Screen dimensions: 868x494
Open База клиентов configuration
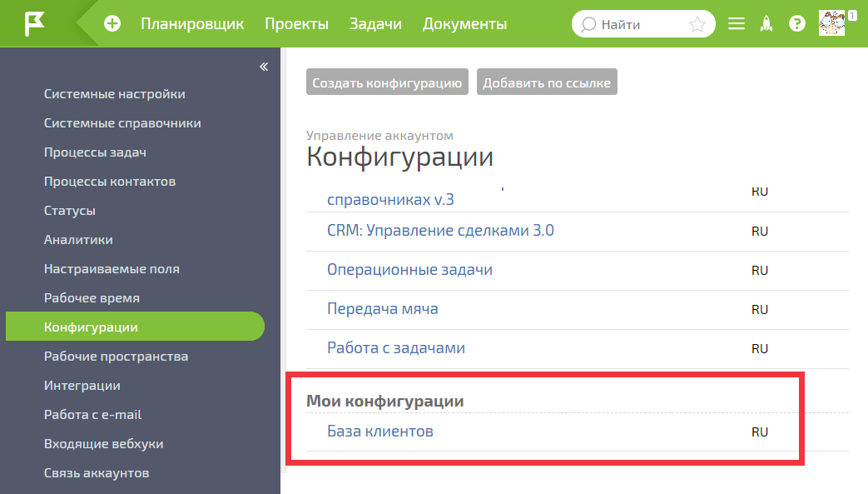tap(380, 432)
